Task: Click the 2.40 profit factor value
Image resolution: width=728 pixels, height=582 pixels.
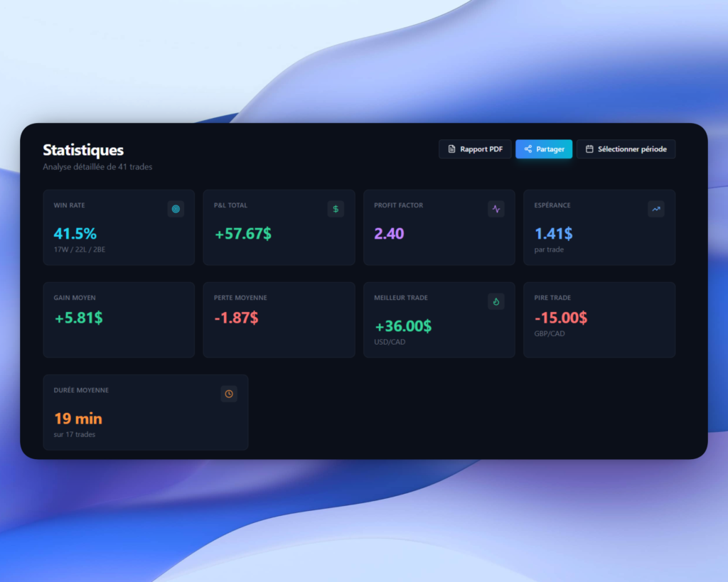Action: [389, 234]
